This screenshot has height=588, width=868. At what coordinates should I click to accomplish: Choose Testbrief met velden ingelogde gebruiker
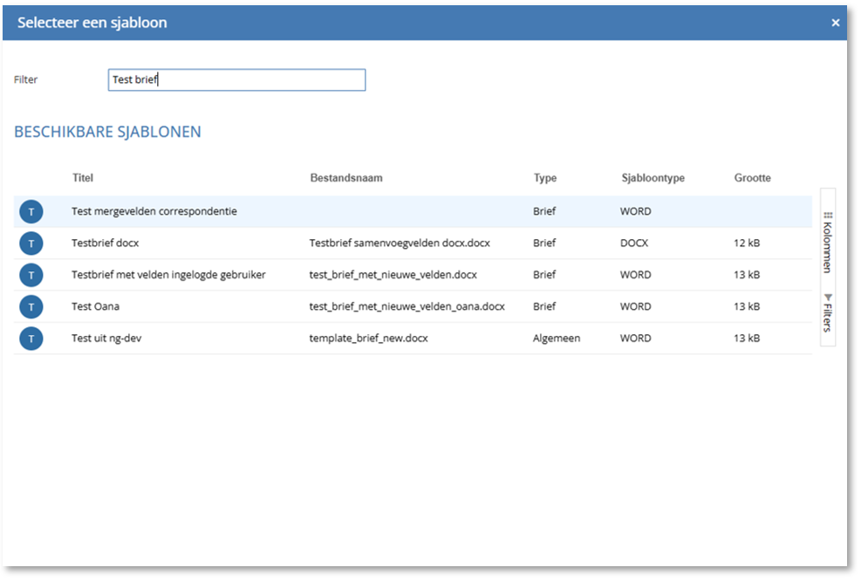click(168, 275)
